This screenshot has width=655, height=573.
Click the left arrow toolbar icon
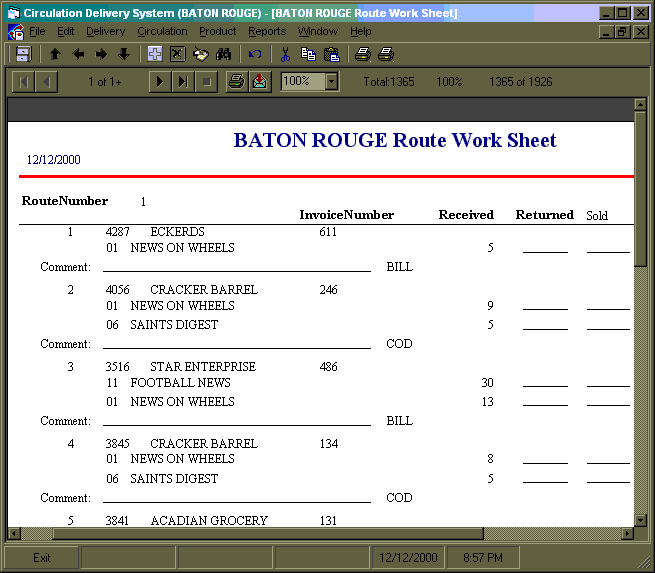(78, 54)
